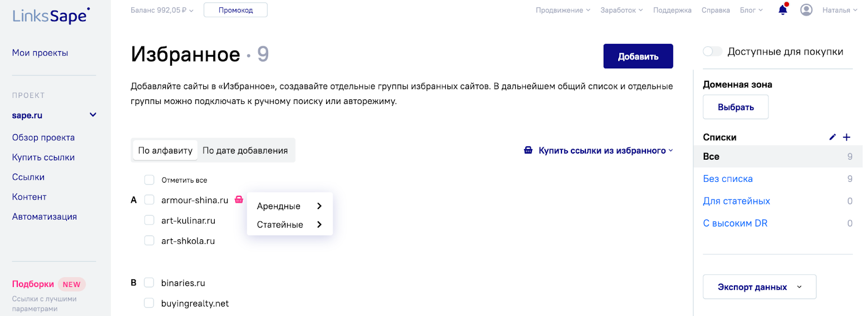Expand the sape.ru project dropdown
The width and height of the screenshot is (868, 316).
pos(93,115)
